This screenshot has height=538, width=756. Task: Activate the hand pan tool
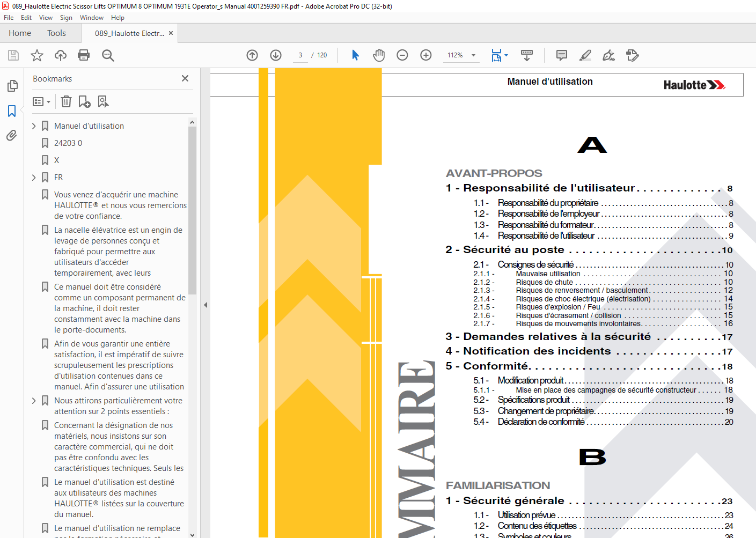click(379, 55)
